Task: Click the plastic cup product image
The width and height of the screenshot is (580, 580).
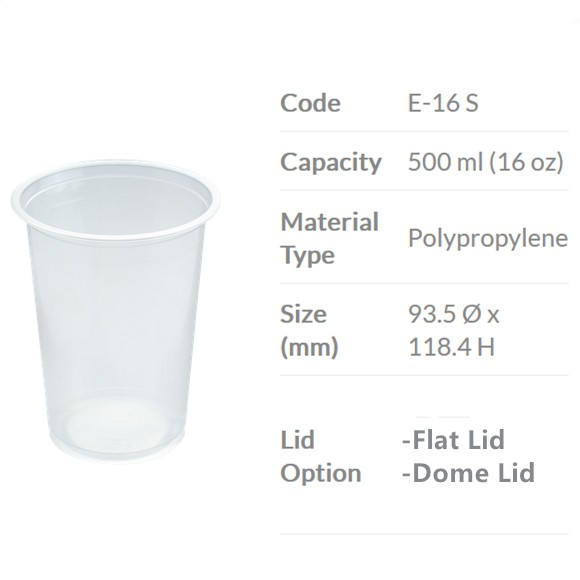Action: click(115, 311)
